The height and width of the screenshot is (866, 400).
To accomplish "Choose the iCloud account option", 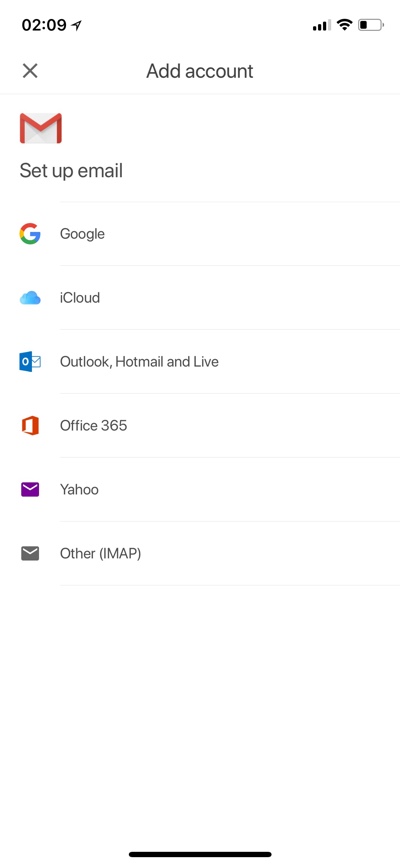I will 200,298.
